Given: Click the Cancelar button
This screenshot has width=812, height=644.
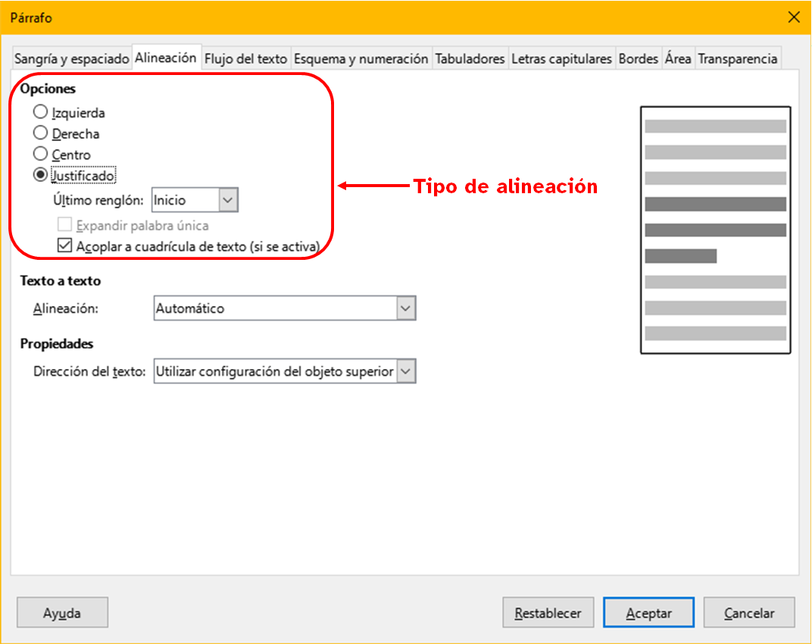Looking at the screenshot, I should [x=748, y=613].
